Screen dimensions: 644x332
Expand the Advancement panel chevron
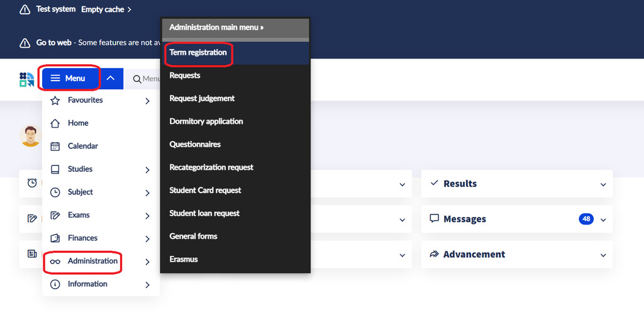pyautogui.click(x=603, y=255)
